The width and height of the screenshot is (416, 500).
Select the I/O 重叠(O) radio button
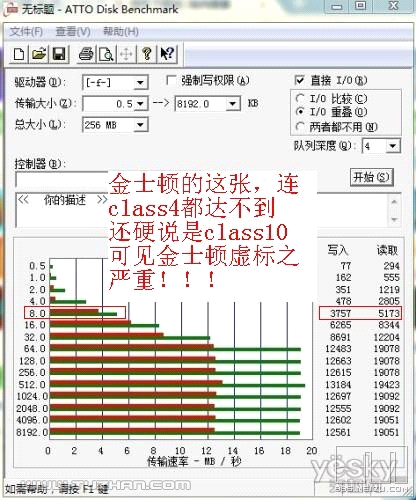[300, 112]
